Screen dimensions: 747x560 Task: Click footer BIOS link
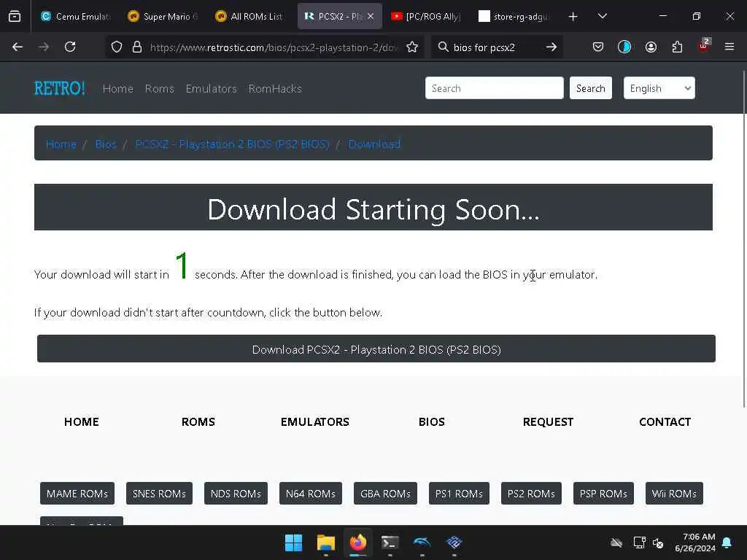(x=432, y=422)
